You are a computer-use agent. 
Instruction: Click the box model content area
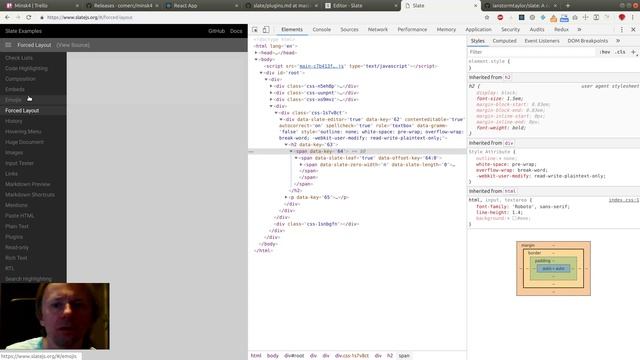tap(553, 269)
